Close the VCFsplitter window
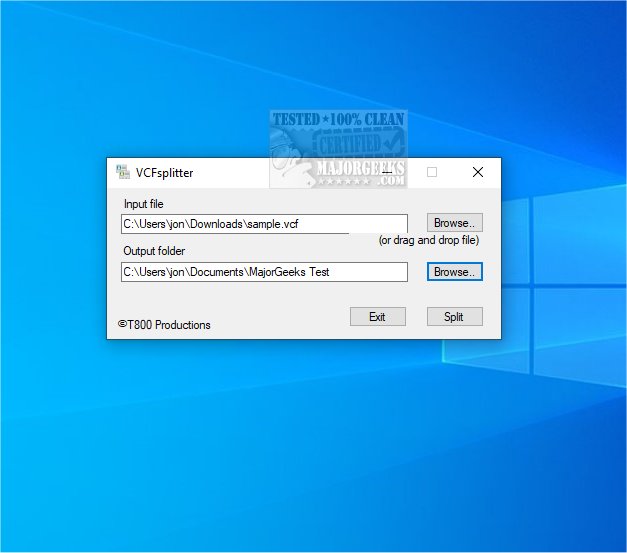Viewport: 627px width, 553px height. pos(478,172)
